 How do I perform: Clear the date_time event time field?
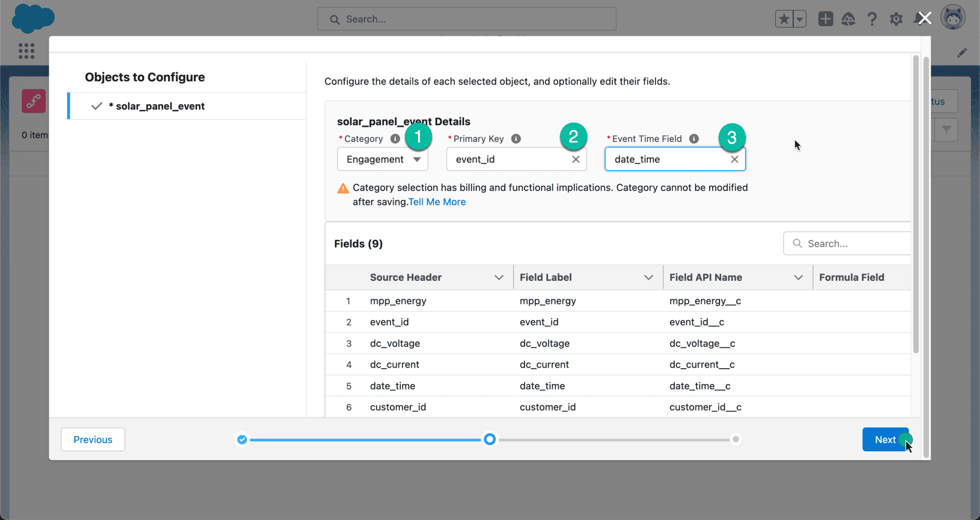(734, 160)
